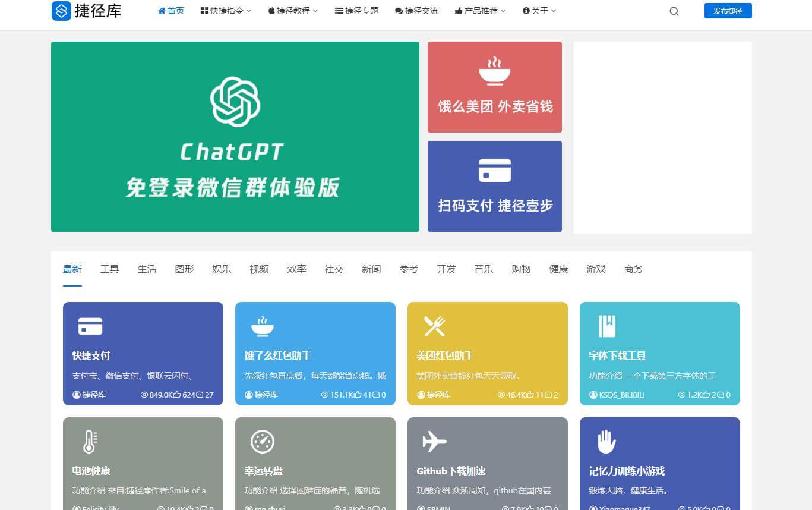Expand the 关于 dropdown menu
The width and height of the screenshot is (812, 510).
point(539,11)
